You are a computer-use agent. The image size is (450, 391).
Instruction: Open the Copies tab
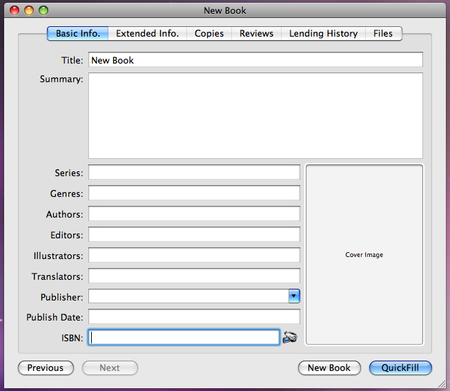pos(209,33)
